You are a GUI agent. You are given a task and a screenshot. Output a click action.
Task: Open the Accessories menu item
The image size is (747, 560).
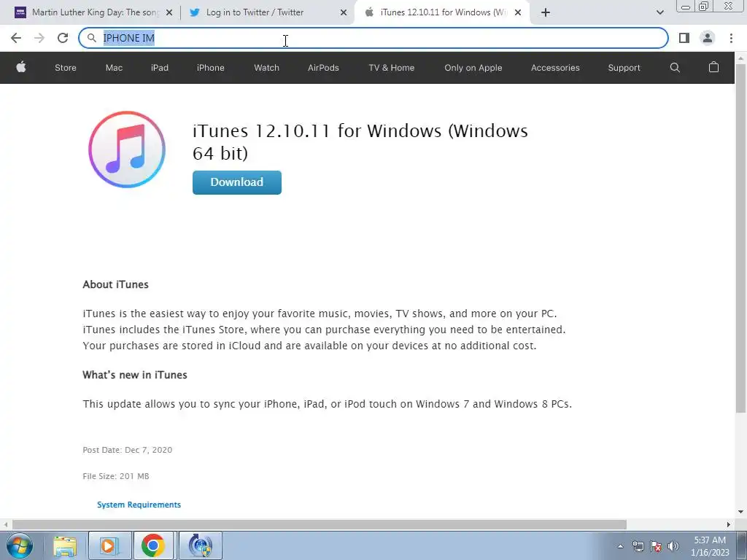coord(555,68)
